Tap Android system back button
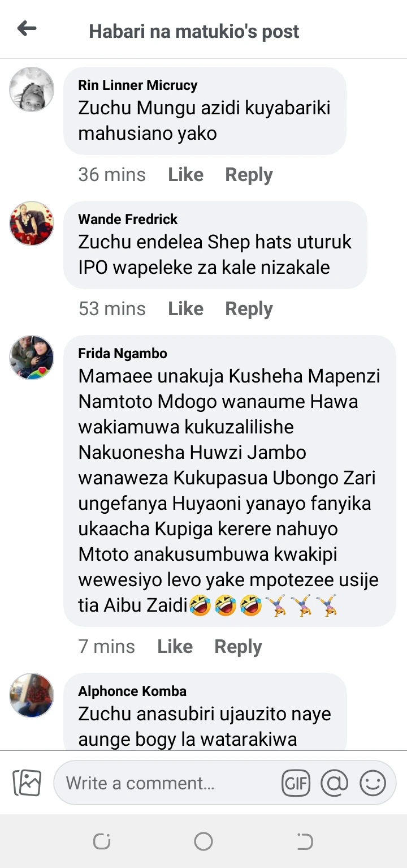This screenshot has width=407, height=868. 305,841
